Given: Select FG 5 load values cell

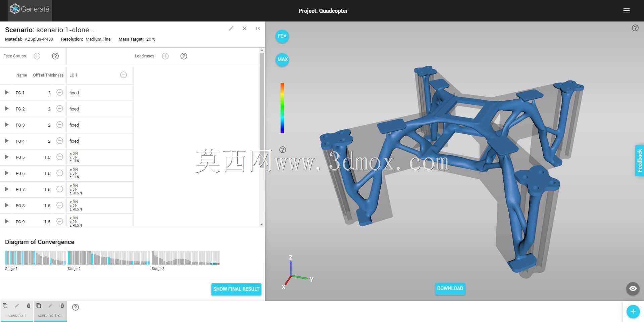Looking at the screenshot, I should click(100, 157).
